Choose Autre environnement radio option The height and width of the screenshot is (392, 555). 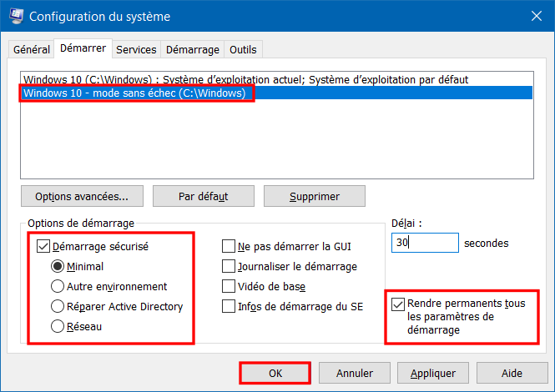(58, 286)
